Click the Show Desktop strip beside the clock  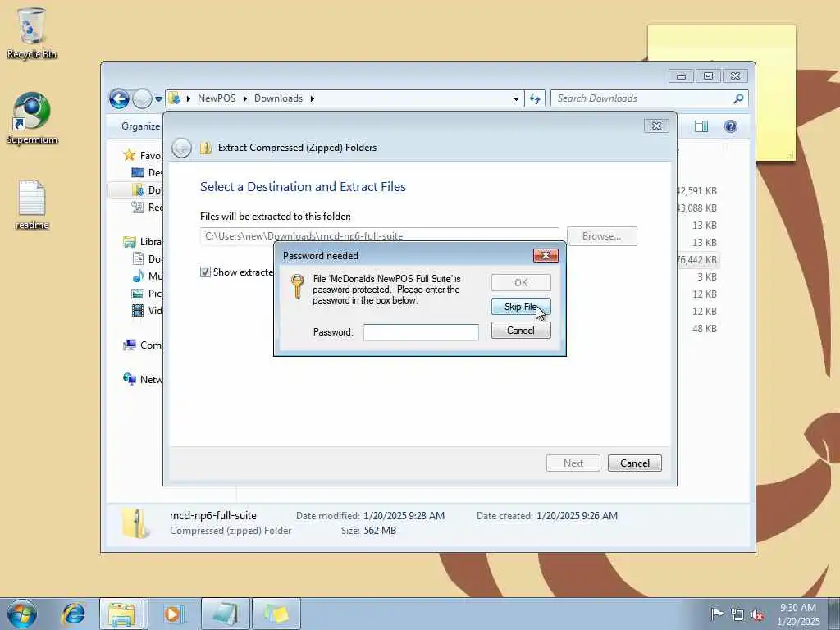coord(833,614)
